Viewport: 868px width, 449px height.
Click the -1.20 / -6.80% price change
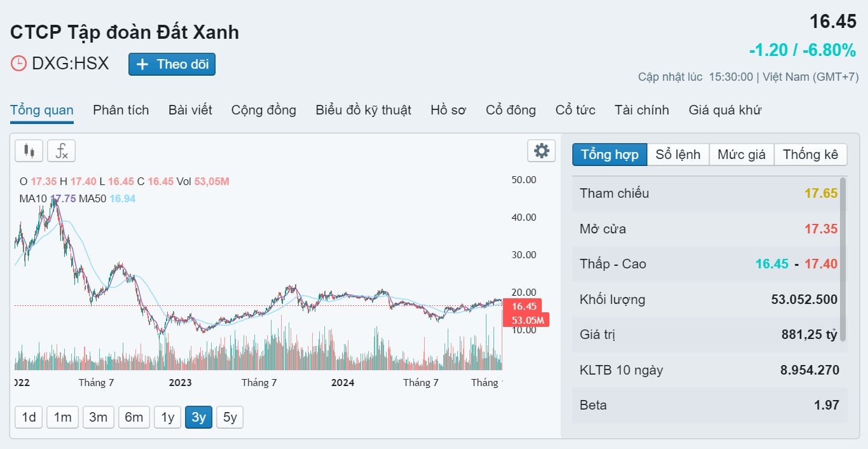[x=803, y=50]
